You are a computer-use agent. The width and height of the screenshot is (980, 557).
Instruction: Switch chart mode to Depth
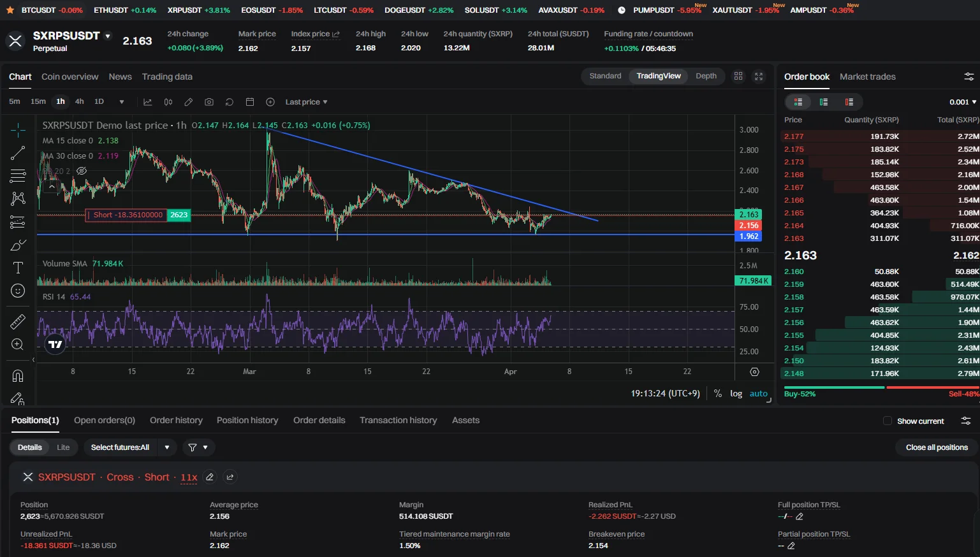706,76
